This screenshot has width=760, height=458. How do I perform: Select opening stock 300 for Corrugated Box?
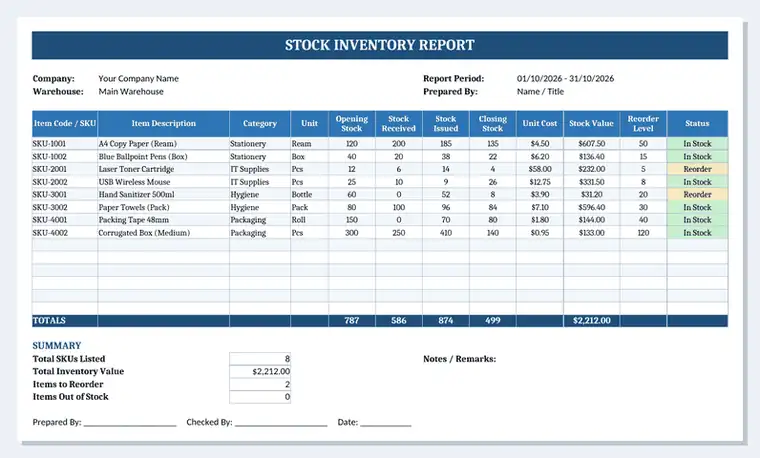tap(352, 233)
